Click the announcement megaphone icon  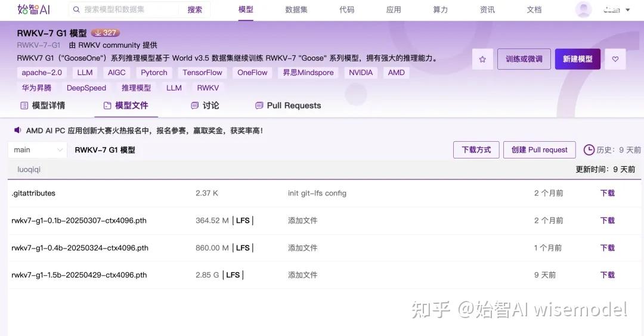click(x=18, y=130)
